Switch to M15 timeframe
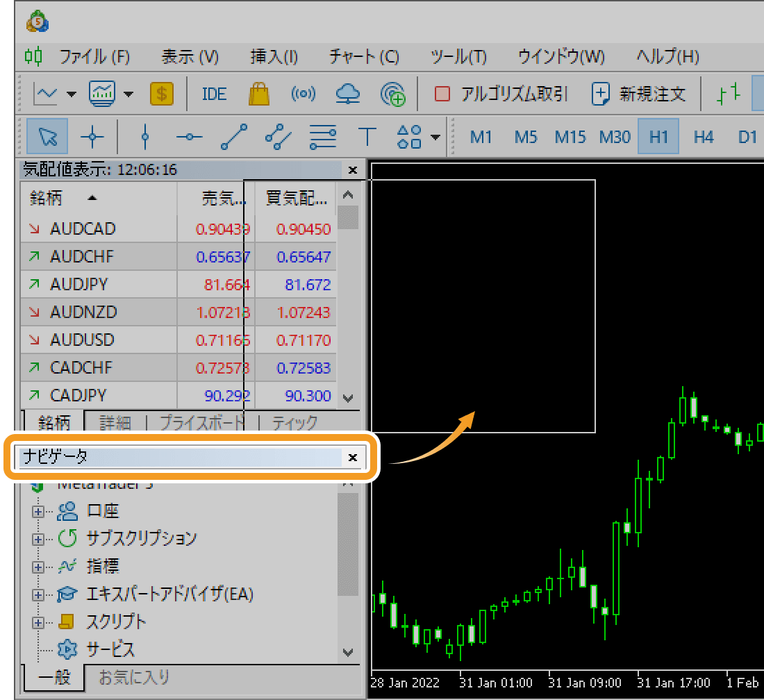 coord(570,137)
